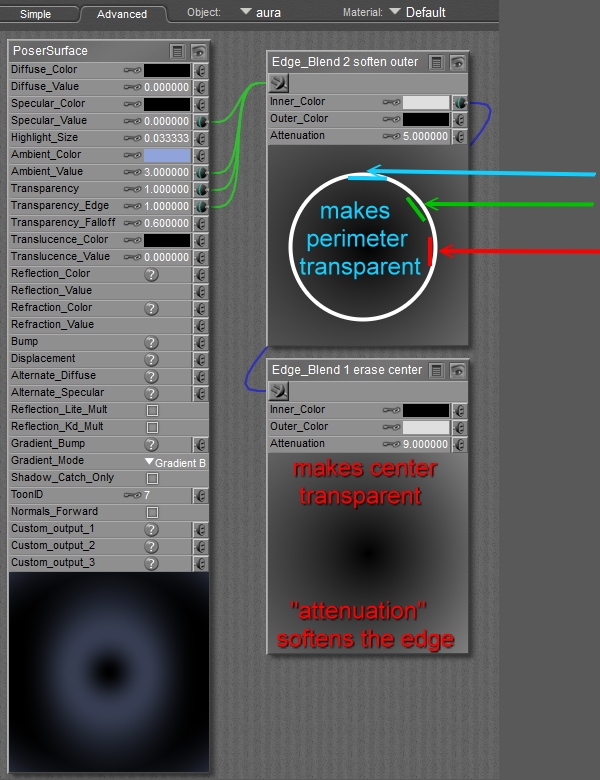Edit the ToonID value 7
Screen dimensions: 600x780
[x=147, y=495]
